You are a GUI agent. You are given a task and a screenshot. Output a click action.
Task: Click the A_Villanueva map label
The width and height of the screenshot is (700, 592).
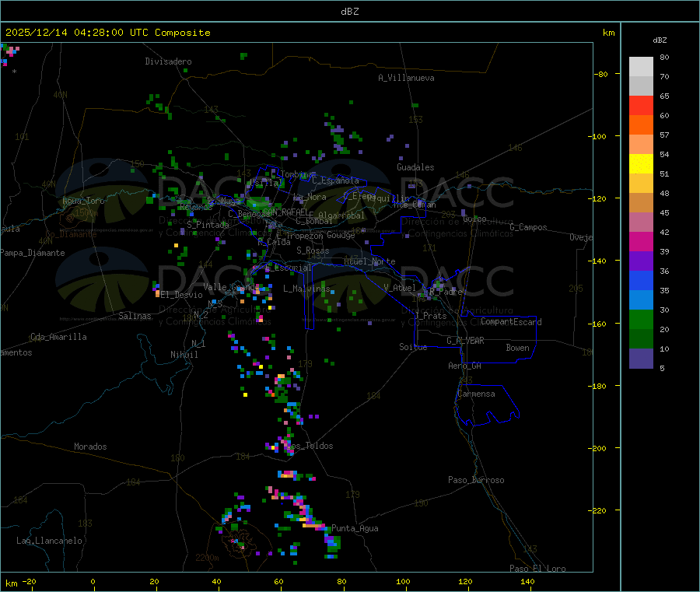[406, 78]
